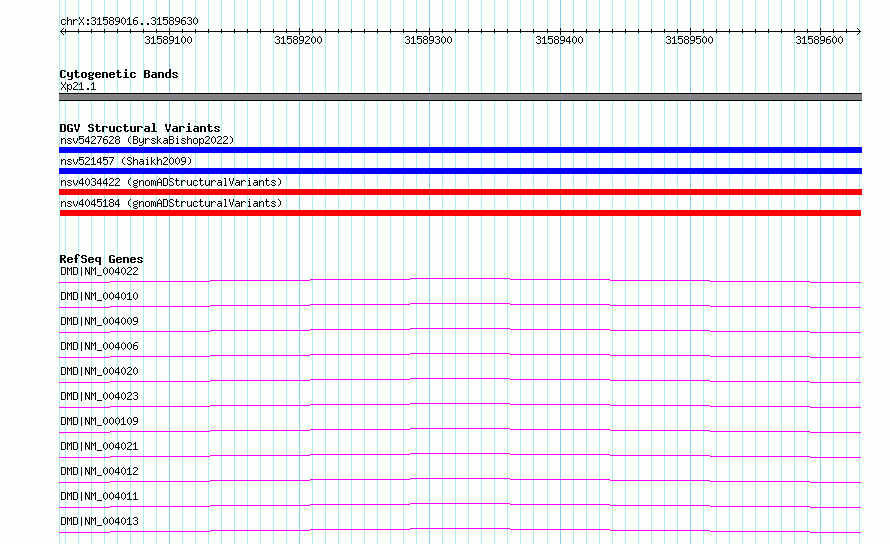
Task: Click the chrX:31589016..31589630 region label
Action: pos(129,22)
